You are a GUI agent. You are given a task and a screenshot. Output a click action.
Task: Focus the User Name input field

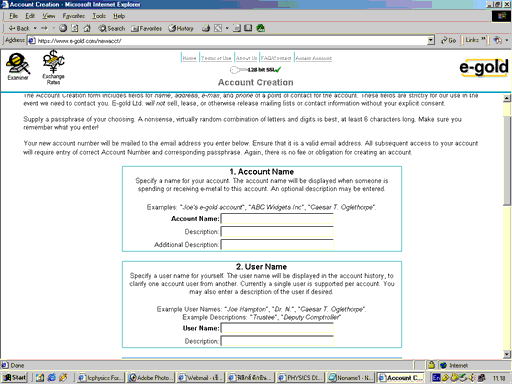(x=277, y=328)
